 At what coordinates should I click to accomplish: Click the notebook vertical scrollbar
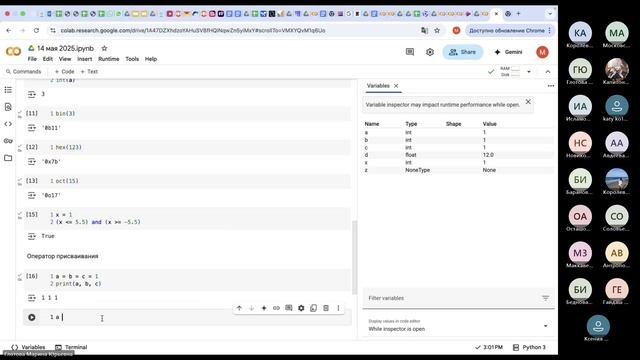pos(355,257)
